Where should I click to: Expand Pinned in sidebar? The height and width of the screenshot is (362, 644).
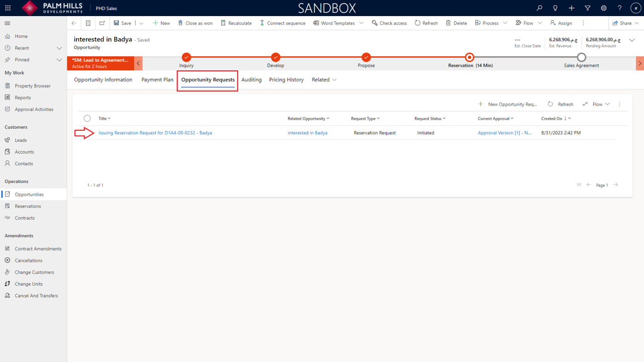[59, 60]
